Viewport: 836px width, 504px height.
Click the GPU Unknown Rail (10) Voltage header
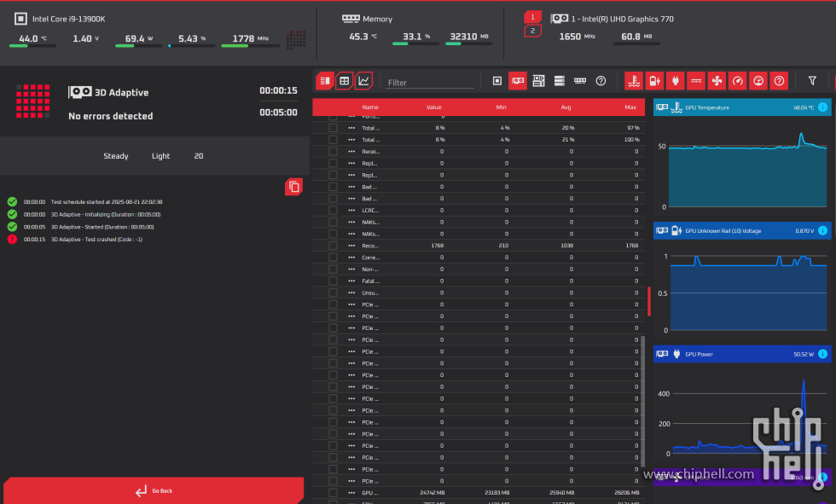pos(742,231)
